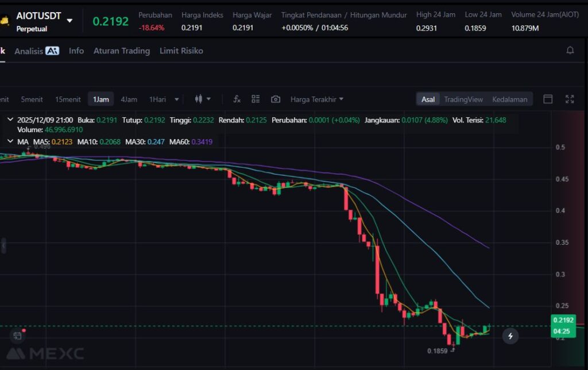Click the current price label 0.2192 on axis
The image size is (588, 370).
click(x=563, y=320)
